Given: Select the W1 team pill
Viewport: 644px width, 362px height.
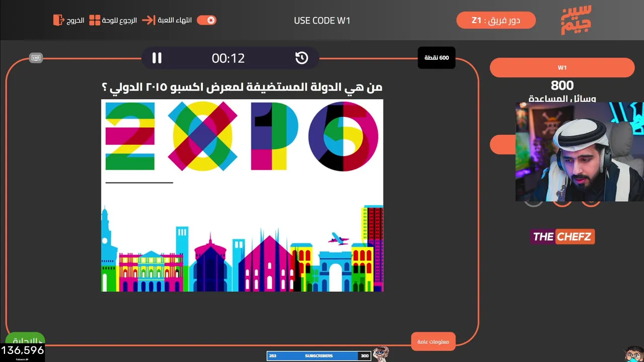Looking at the screenshot, I should click(562, 68).
